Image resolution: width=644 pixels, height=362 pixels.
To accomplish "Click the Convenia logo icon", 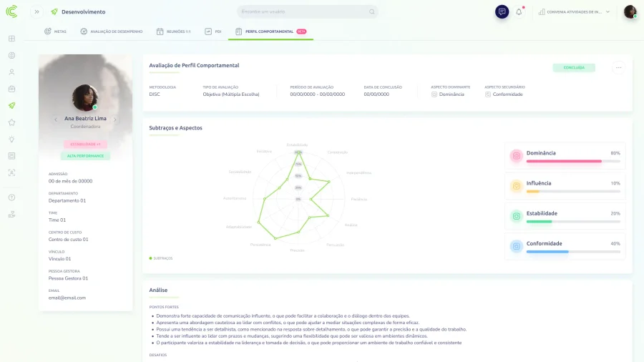I will [12, 11].
